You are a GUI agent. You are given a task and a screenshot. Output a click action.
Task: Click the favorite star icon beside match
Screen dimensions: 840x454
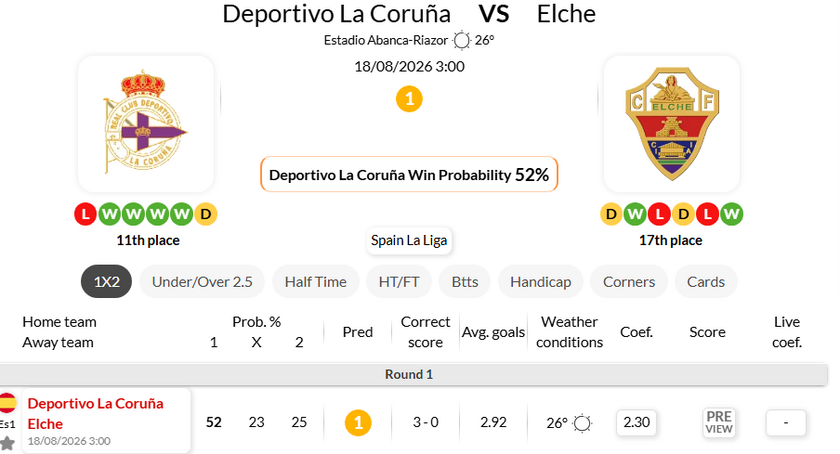[7, 443]
